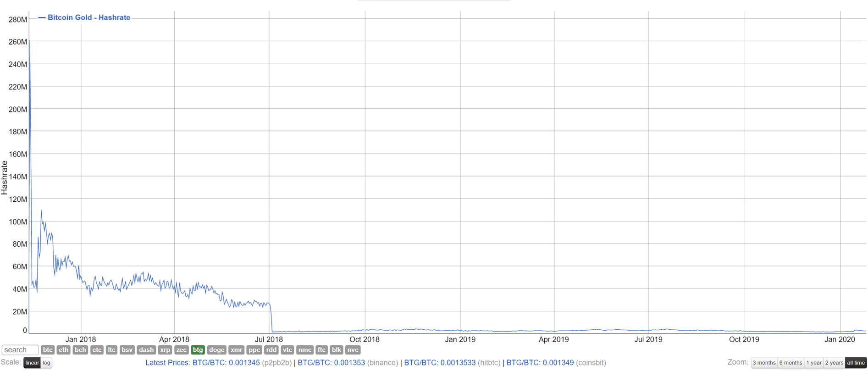Zoom the chart to 3 months
The image size is (868, 371).
764,363
